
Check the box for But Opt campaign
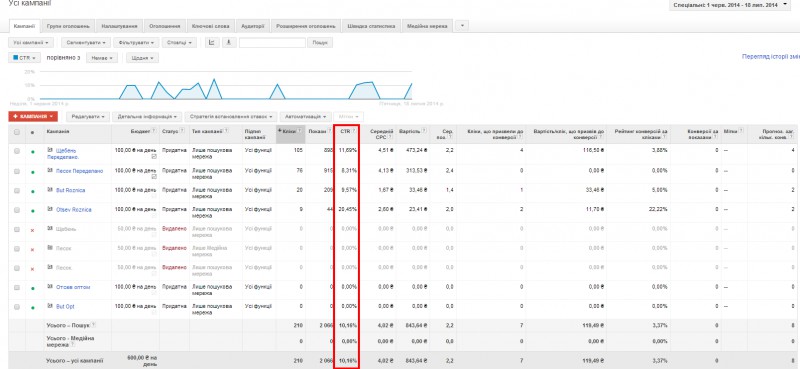[x=17, y=307]
